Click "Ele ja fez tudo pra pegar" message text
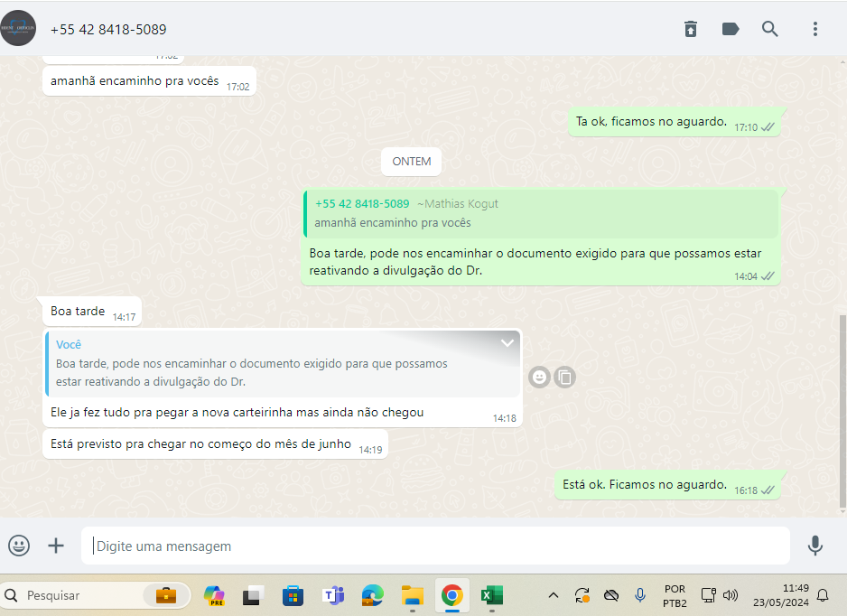Image resolution: width=847 pixels, height=616 pixels. pos(237,412)
